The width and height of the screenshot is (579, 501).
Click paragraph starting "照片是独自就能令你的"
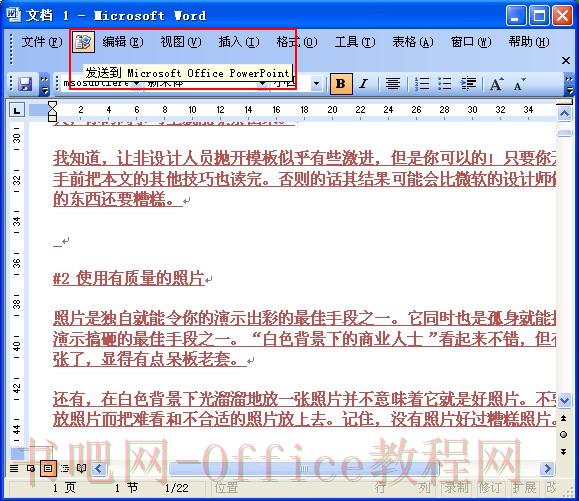click(x=305, y=338)
